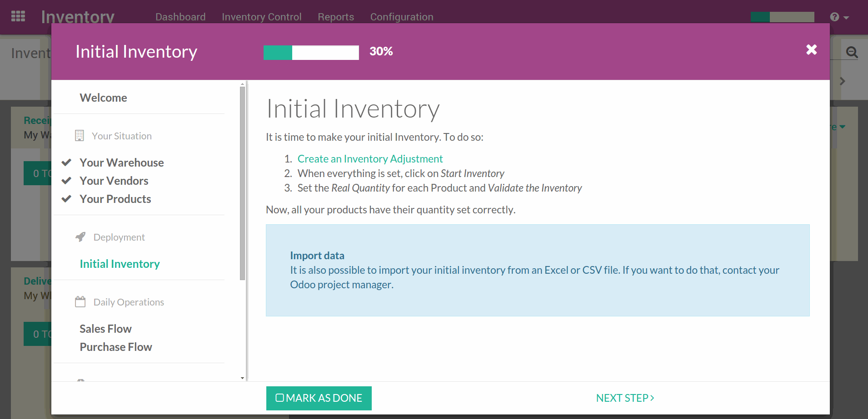This screenshot has width=868, height=419.
Task: Open the Create an Inventory Adjustment link
Action: click(x=370, y=158)
